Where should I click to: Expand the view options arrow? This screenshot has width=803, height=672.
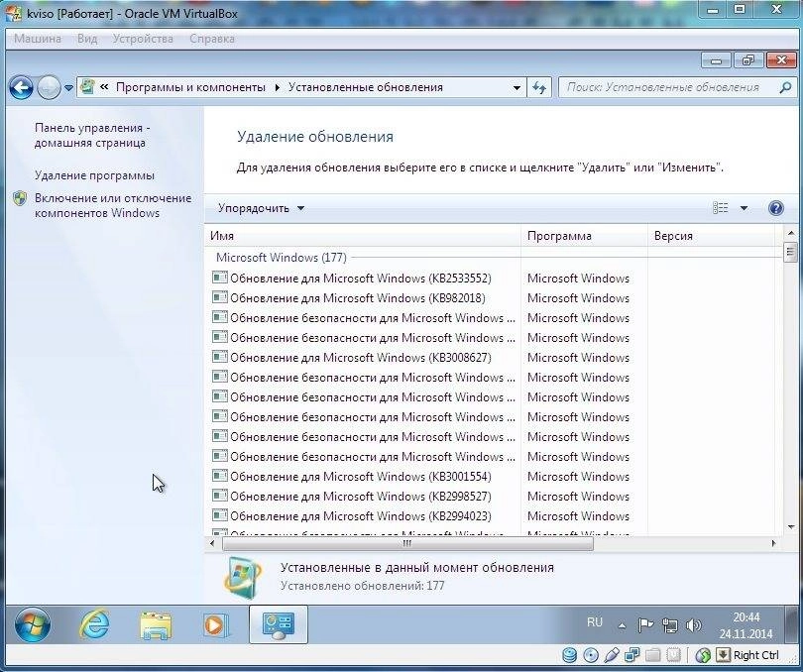pyautogui.click(x=744, y=208)
